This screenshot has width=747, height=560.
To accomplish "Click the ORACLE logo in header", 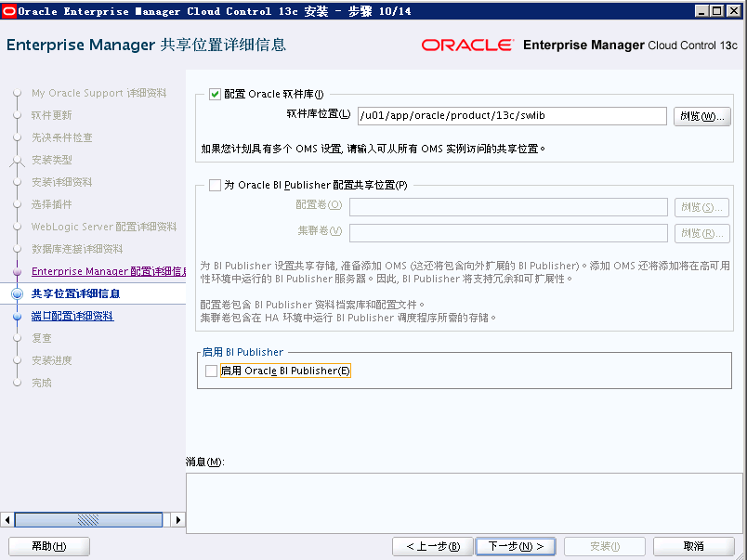I will tap(468, 46).
